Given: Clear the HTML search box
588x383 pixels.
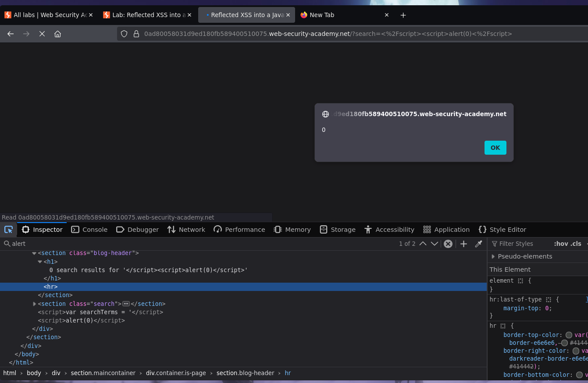Looking at the screenshot, I should click(448, 244).
